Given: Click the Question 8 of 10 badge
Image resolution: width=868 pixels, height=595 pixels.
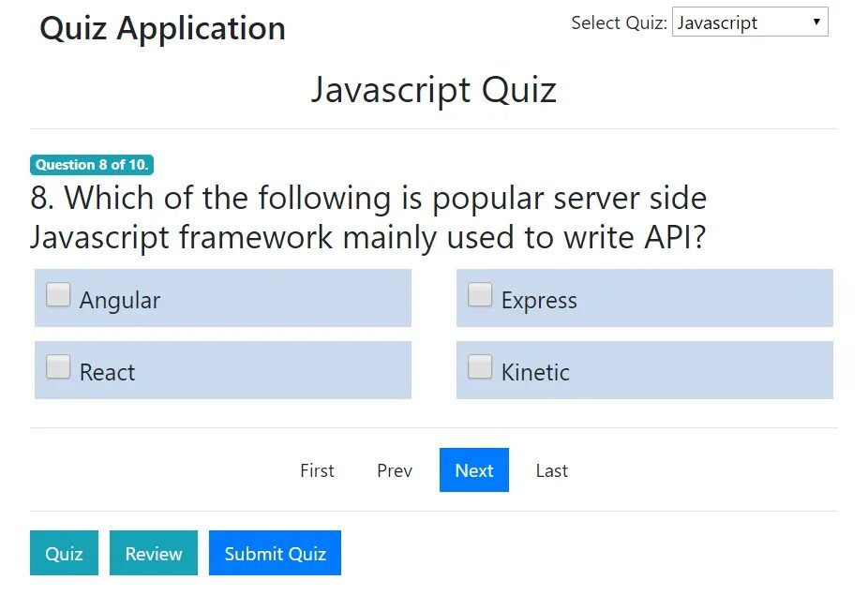Looking at the screenshot, I should [92, 164].
